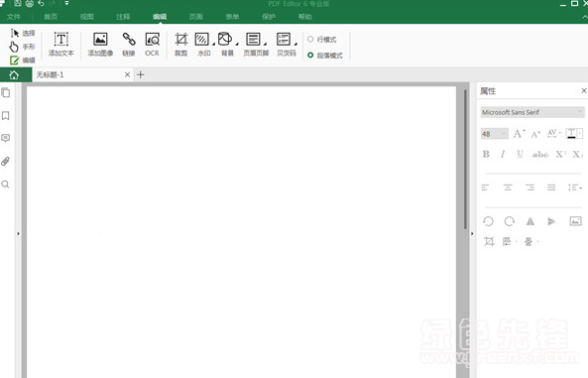The height and width of the screenshot is (378, 588).
Task: Click the print icon in the title bar
Action: (x=29, y=3)
